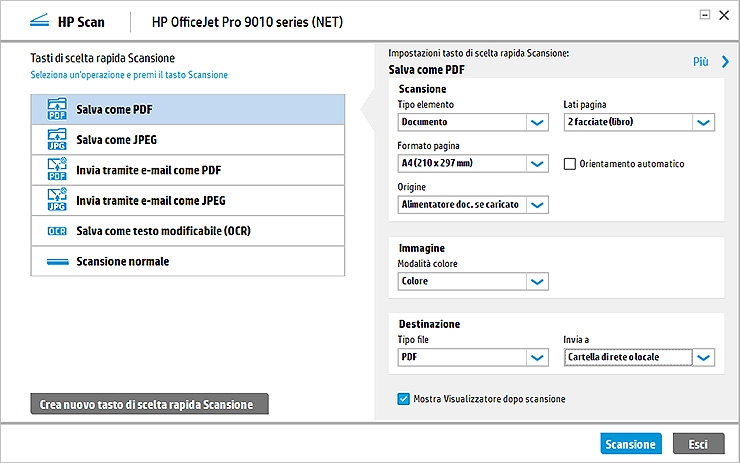Image resolution: width=740 pixels, height=463 pixels.
Task: Click the email PDF icon in shortcut list
Action: point(56,169)
